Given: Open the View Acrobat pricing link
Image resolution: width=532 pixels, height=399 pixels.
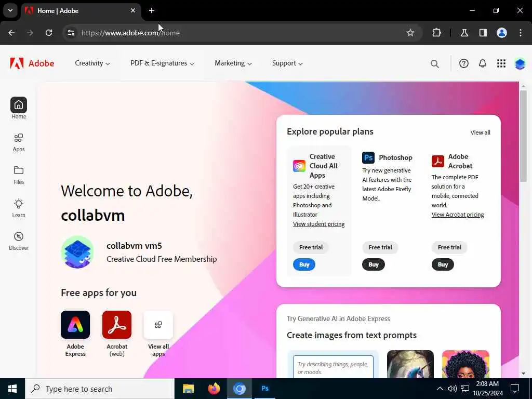Looking at the screenshot, I should [457, 215].
